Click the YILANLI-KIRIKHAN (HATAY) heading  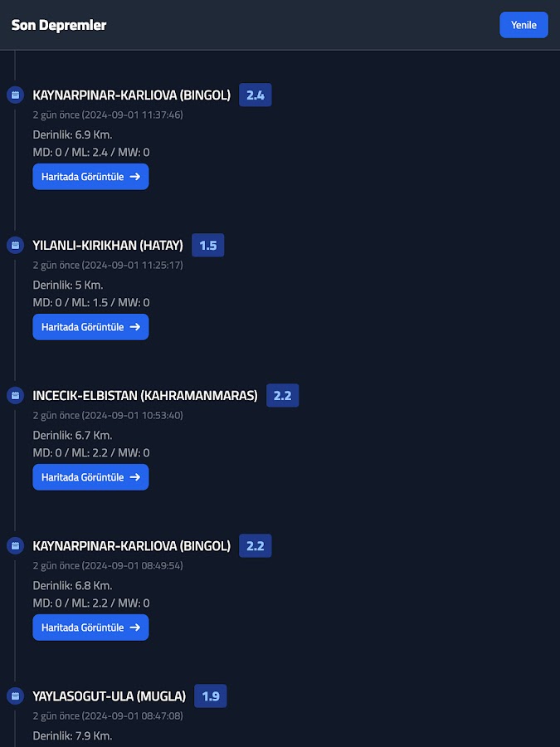click(x=108, y=245)
